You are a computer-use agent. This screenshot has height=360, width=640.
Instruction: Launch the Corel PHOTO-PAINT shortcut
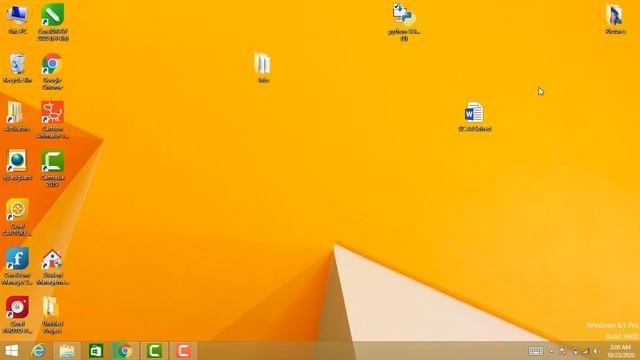click(x=17, y=315)
